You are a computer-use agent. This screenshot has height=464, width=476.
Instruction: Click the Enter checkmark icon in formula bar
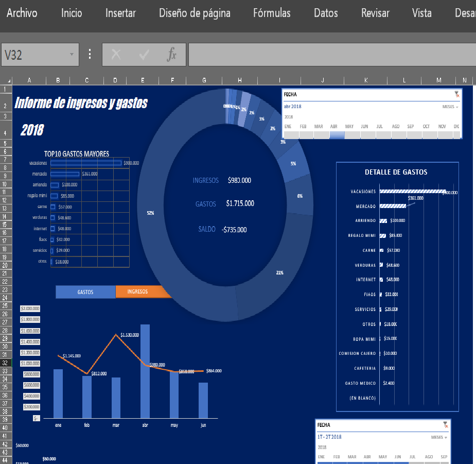pyautogui.click(x=143, y=55)
